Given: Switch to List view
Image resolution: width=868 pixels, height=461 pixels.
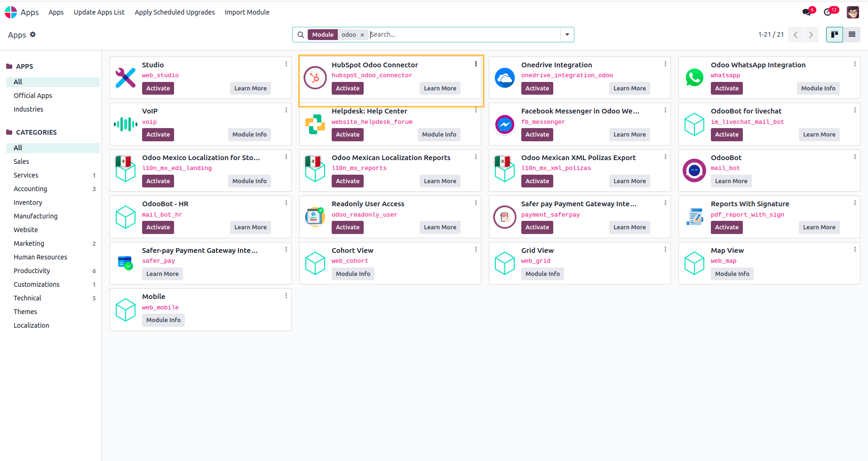Looking at the screenshot, I should tap(852, 34).
